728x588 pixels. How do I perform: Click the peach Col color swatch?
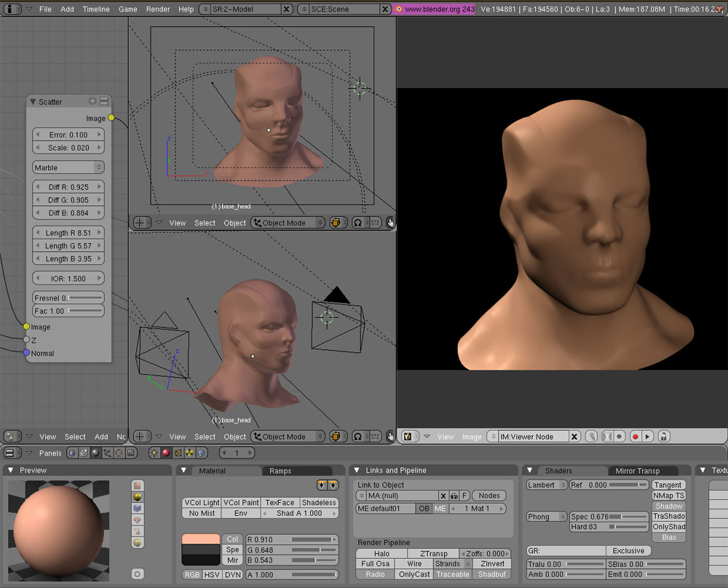coord(200,539)
